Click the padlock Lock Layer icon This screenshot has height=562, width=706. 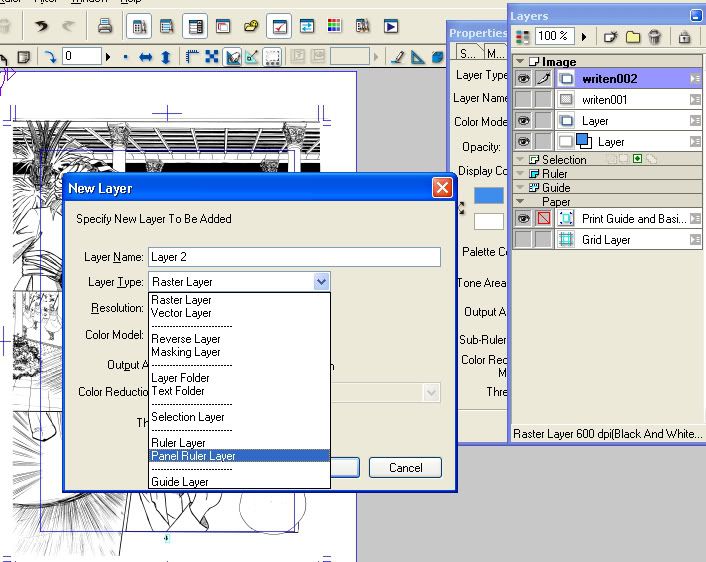pyautogui.click(x=684, y=36)
